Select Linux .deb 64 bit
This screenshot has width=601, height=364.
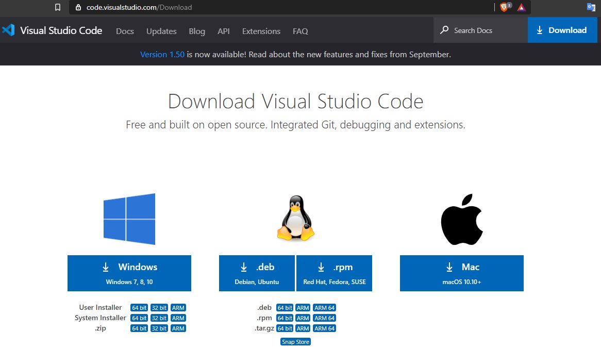pos(285,308)
